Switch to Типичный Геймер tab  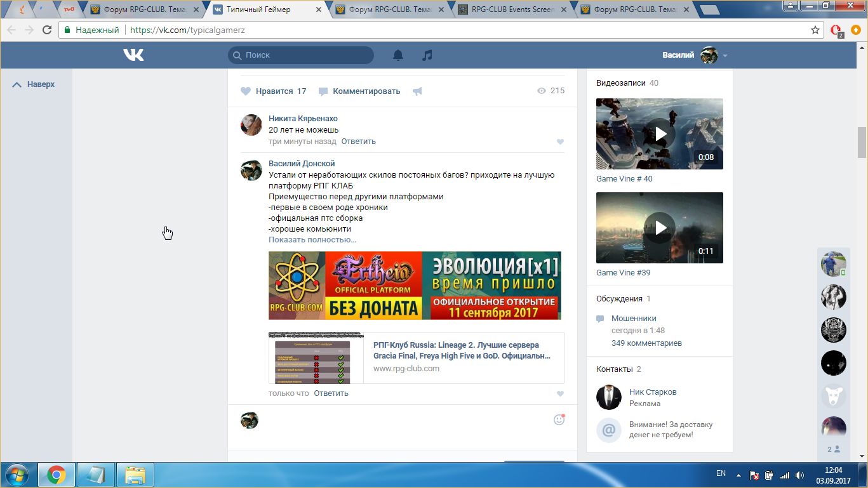point(267,10)
